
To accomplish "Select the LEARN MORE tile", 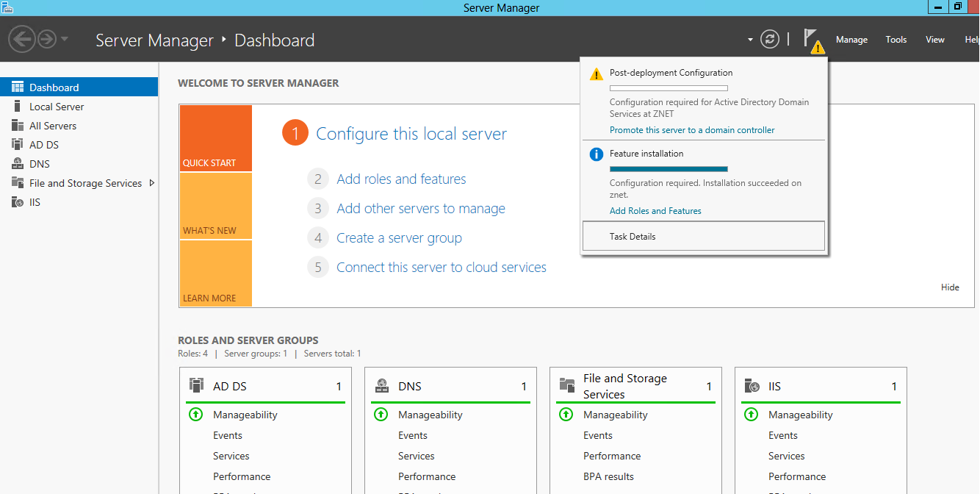I will [215, 273].
